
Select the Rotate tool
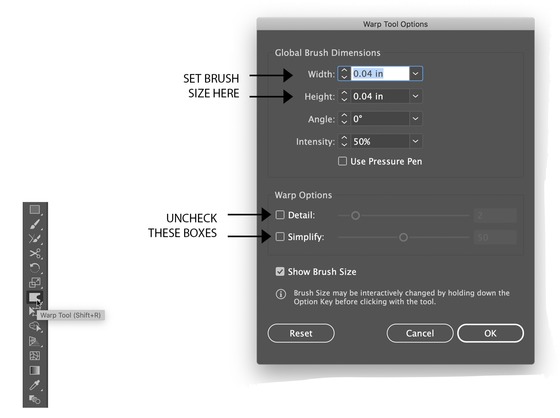pyautogui.click(x=35, y=268)
